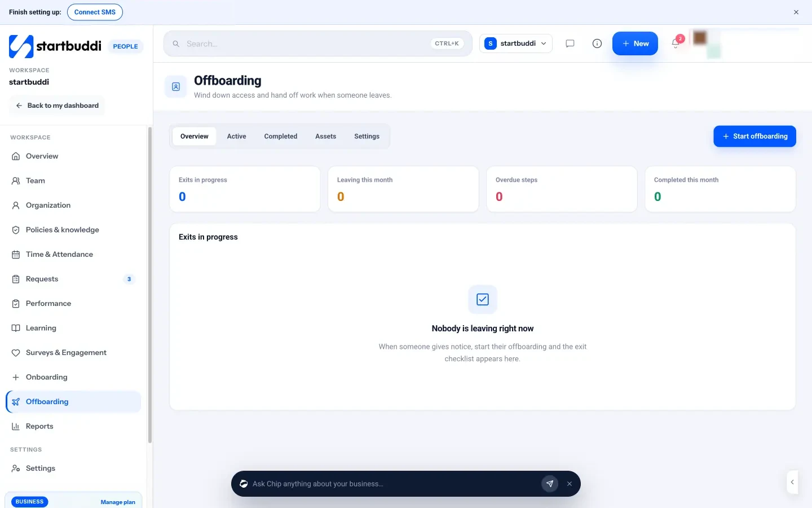The image size is (812, 508).
Task: Go back to my dashboard
Action: [57, 106]
